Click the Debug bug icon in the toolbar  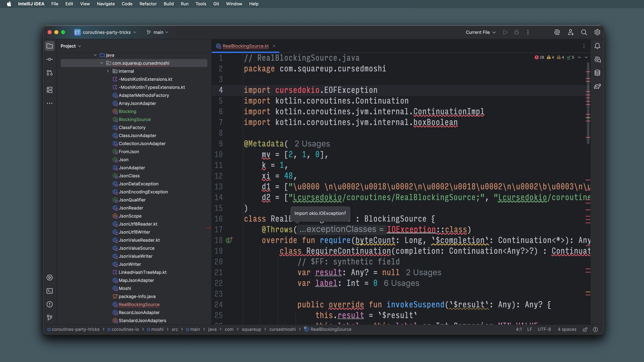pyautogui.click(x=517, y=32)
